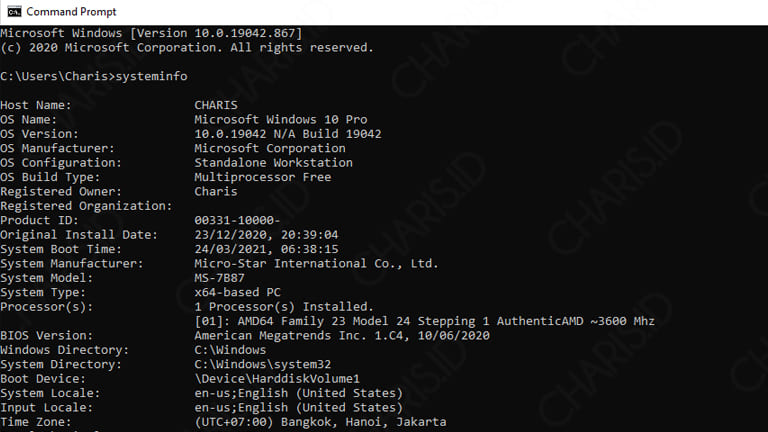Image resolution: width=768 pixels, height=432 pixels.
Task: Click the systeminfo command line
Action: coord(94,76)
